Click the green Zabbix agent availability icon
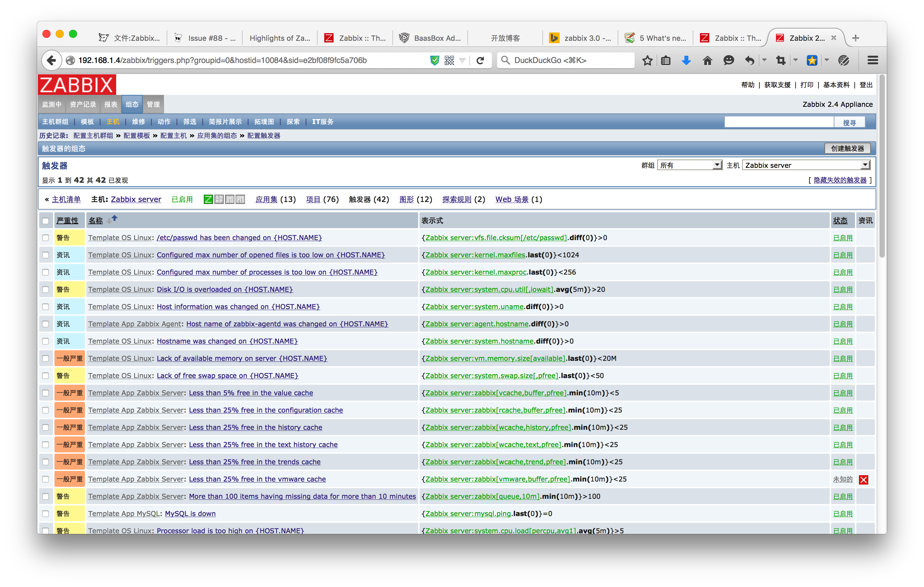This screenshot has width=924, height=587. [208, 199]
